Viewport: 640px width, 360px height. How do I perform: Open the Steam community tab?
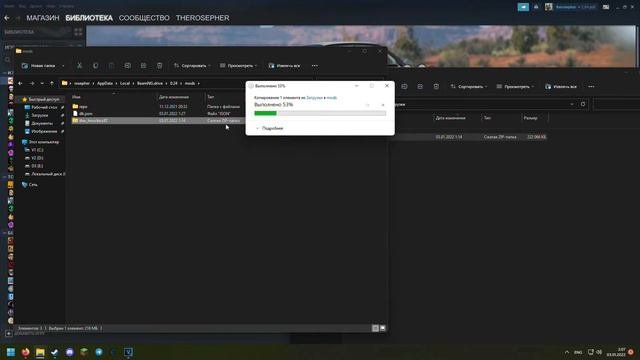coord(144,18)
